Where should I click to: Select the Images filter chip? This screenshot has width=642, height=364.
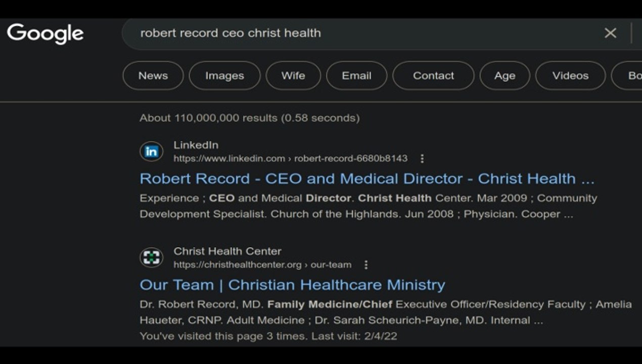(x=224, y=75)
